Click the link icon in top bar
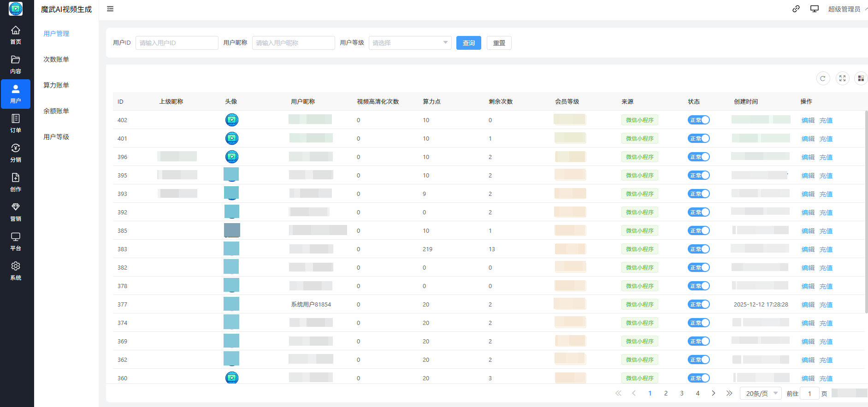Screen dimensions: 868x407 tap(796, 9)
